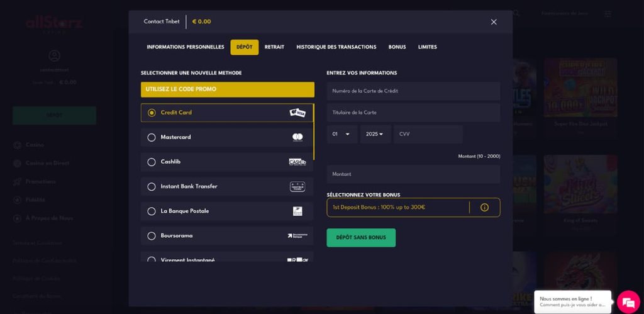Open bonus info via the circled i icon
This screenshot has height=314, width=644.
[x=484, y=208]
